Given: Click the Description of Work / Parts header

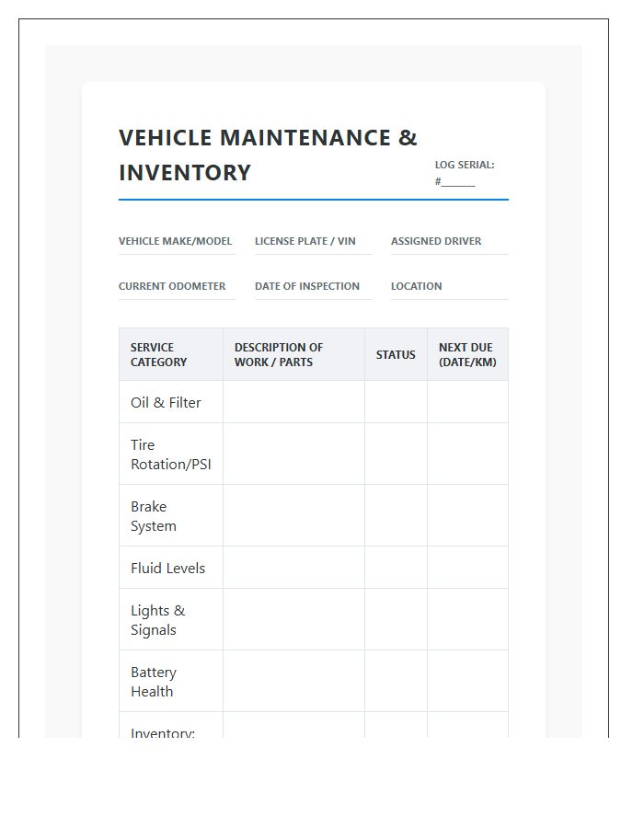Looking at the screenshot, I should (294, 354).
